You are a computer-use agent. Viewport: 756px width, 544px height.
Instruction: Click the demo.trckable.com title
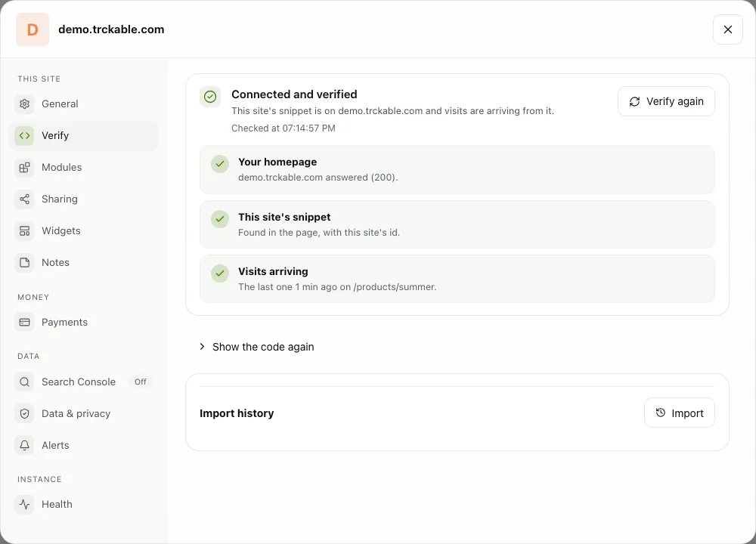coord(111,29)
